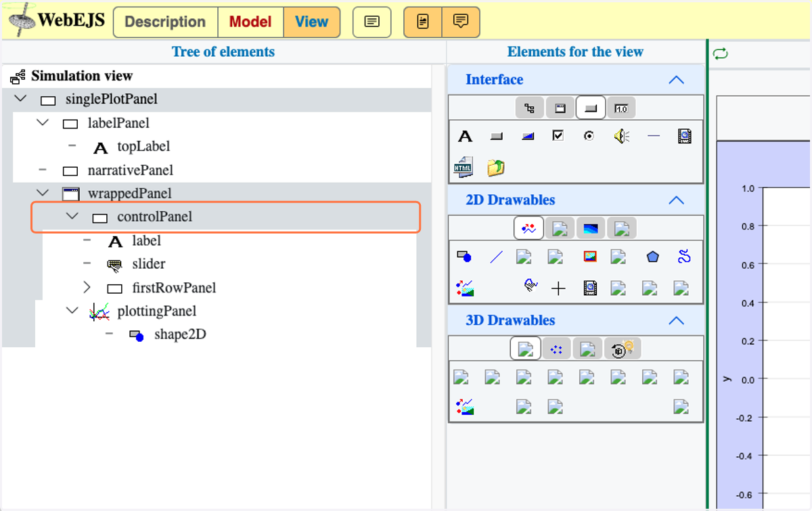Toggle the speech-bubble comment icon in top bar
The height and width of the screenshot is (511, 812).
[461, 22]
